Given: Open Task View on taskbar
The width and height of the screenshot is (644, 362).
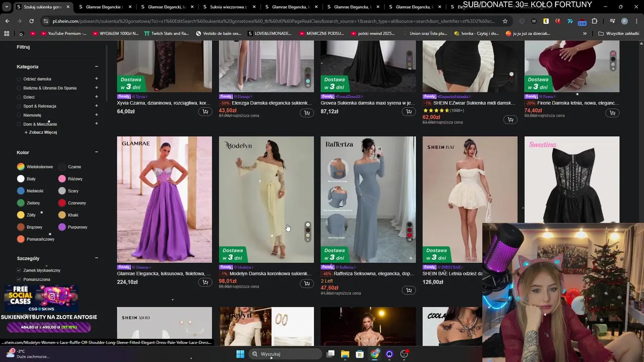Looking at the screenshot, I should click(x=331, y=354).
